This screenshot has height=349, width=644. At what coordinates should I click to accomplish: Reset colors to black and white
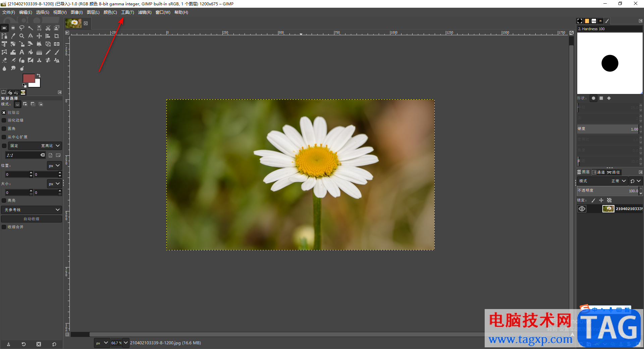[x=24, y=86]
